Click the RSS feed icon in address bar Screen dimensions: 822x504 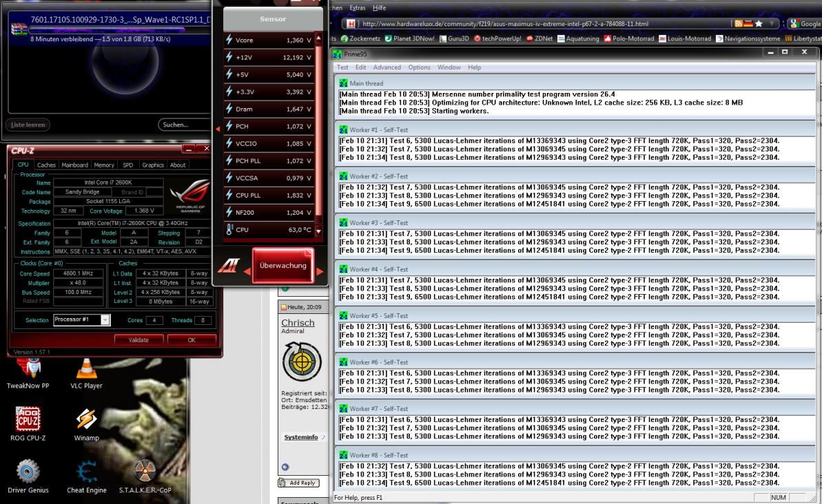(x=738, y=23)
